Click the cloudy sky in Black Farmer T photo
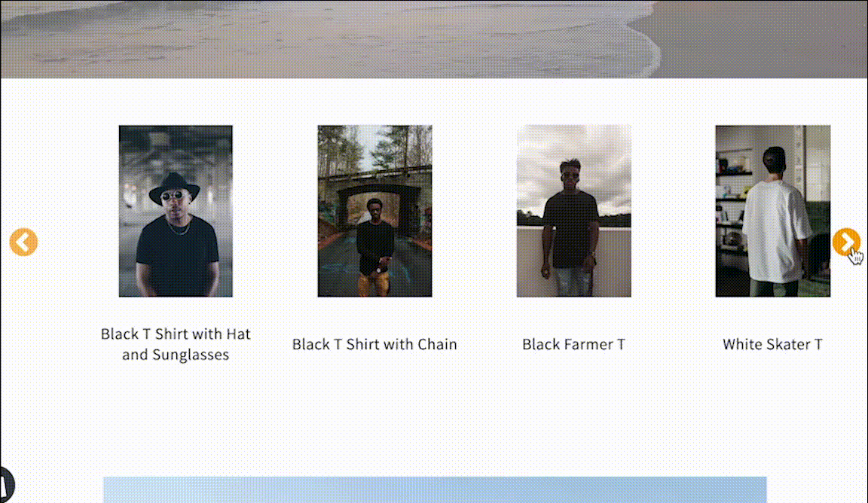The image size is (868, 503). [x=573, y=160]
